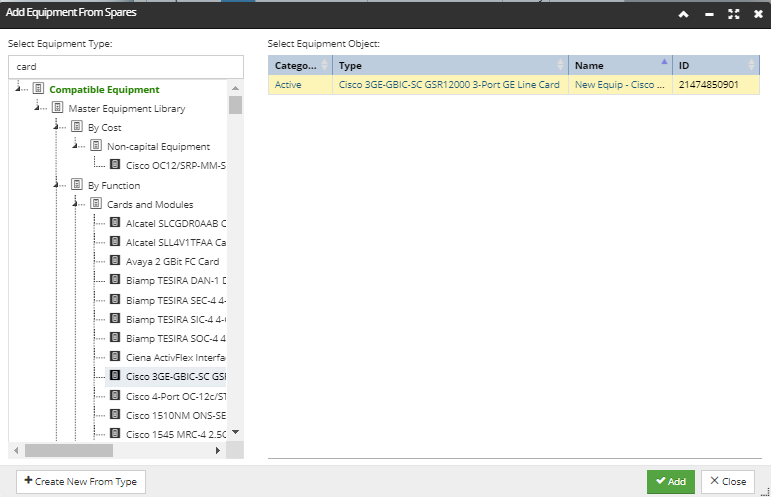Screen dimensions: 771x497
Task: Collapse the By Function tree node
Action: (x=58, y=185)
